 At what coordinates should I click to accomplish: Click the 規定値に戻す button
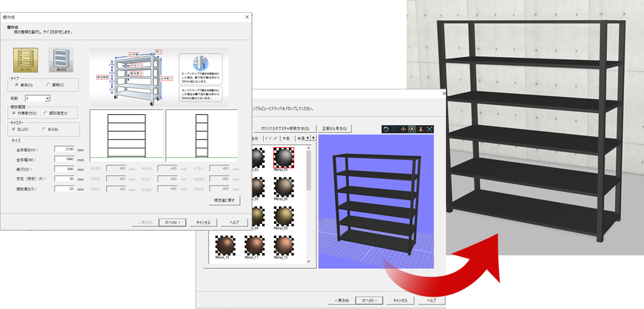point(224,200)
